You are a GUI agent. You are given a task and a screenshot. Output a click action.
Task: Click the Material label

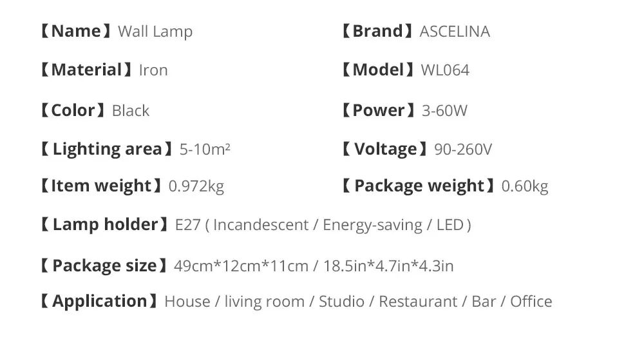pos(87,70)
